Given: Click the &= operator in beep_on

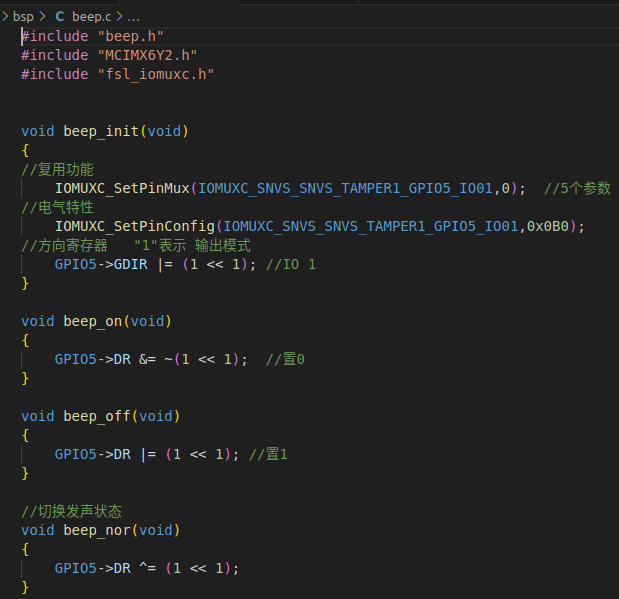Looking at the screenshot, I should coord(148,359).
